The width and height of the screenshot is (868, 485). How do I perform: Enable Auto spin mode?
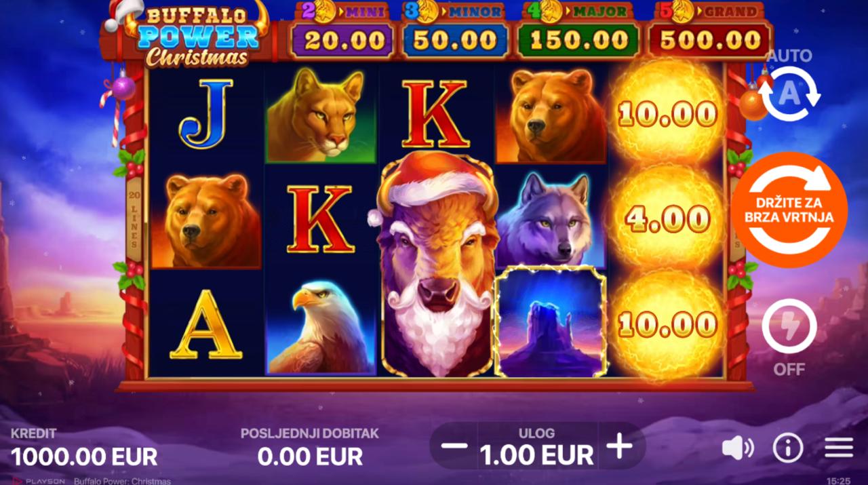click(789, 95)
